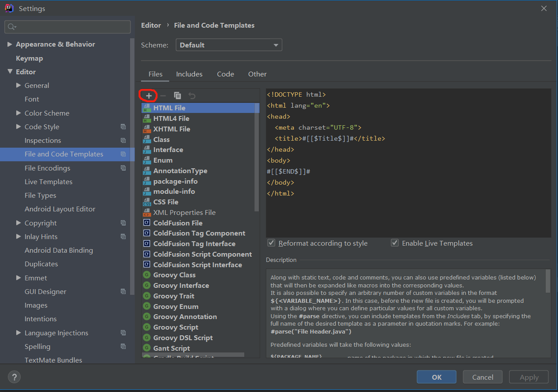Click the Reset to Default arrow icon
Screen dimensions: 558x392
tap(192, 95)
